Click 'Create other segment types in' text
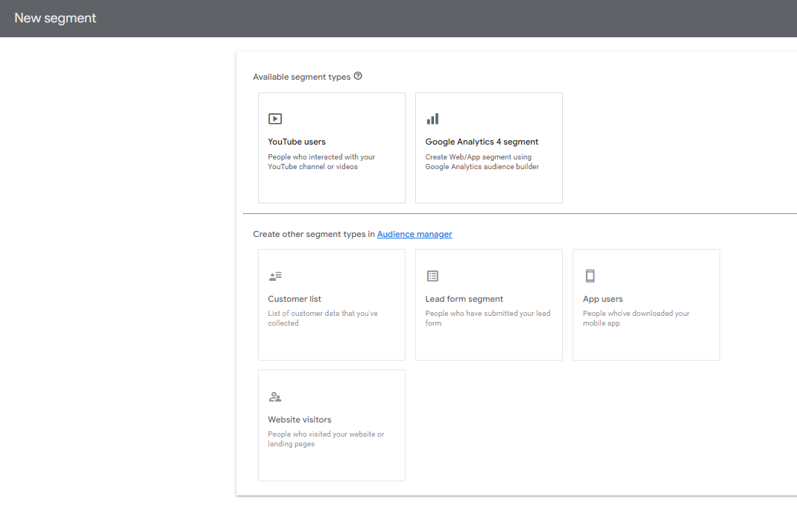The image size is (797, 532). click(314, 234)
